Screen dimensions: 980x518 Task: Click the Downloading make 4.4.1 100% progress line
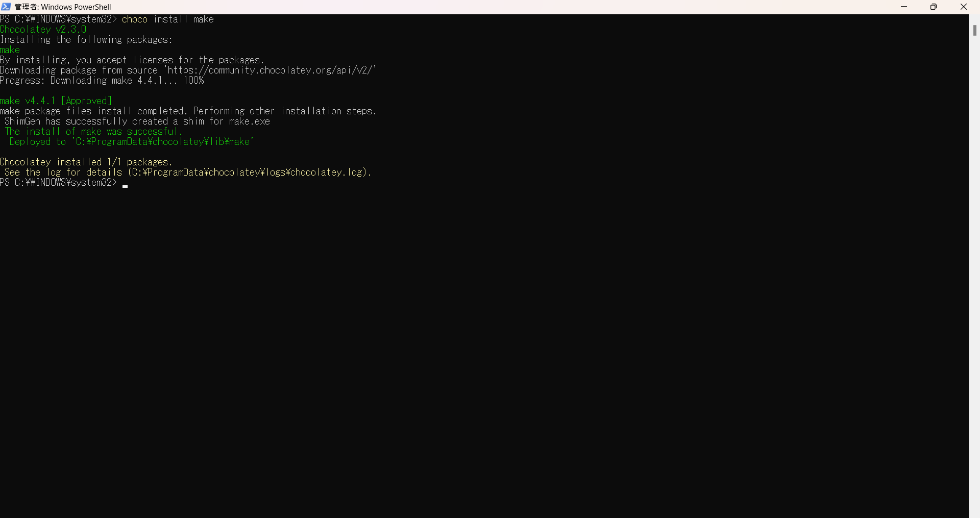pos(102,80)
